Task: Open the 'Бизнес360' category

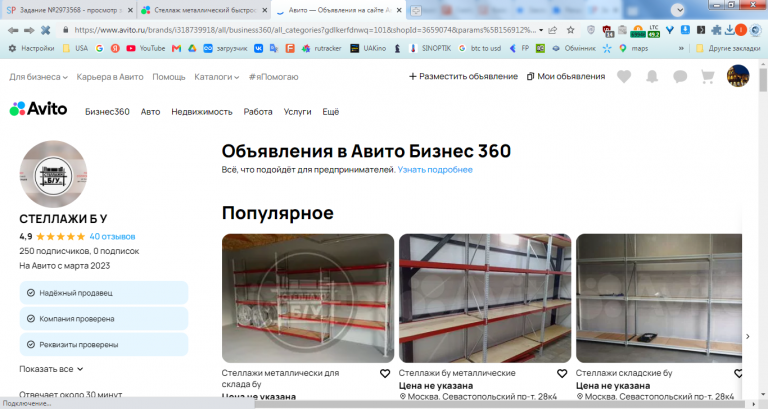Action: (107, 112)
